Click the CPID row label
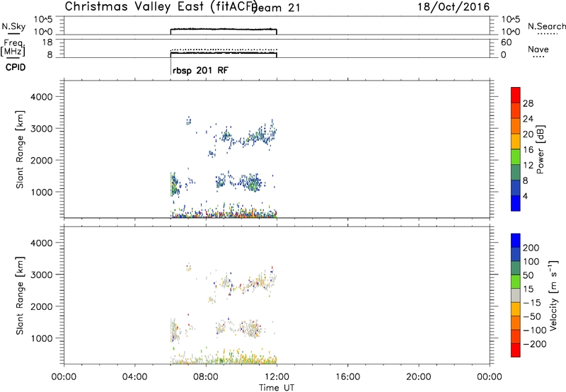Screen dimensions: 566x392 [x=16, y=67]
